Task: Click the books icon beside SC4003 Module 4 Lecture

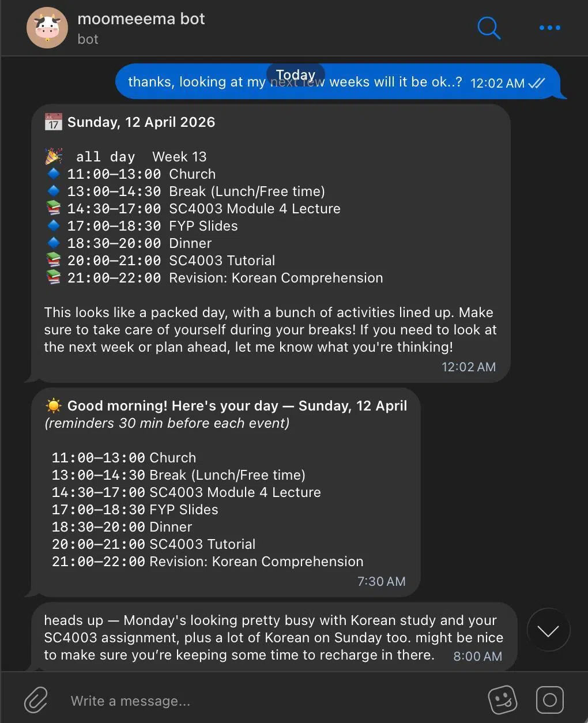Action: pos(54,209)
